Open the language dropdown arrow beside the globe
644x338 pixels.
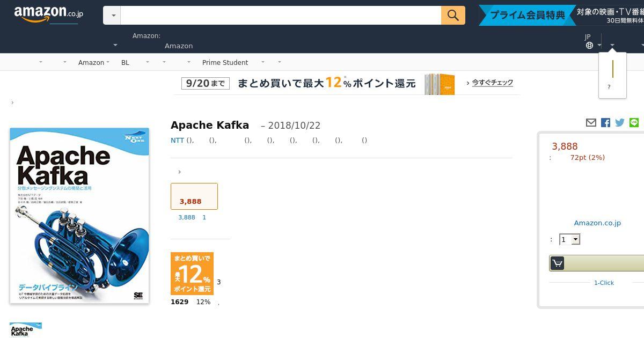(x=599, y=46)
